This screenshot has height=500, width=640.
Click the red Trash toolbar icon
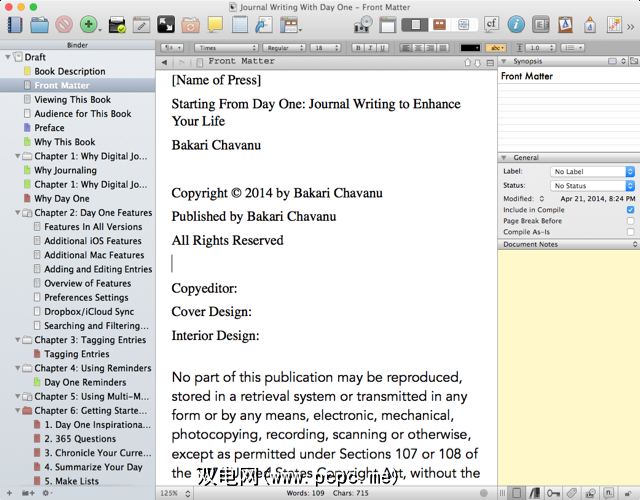[64, 24]
